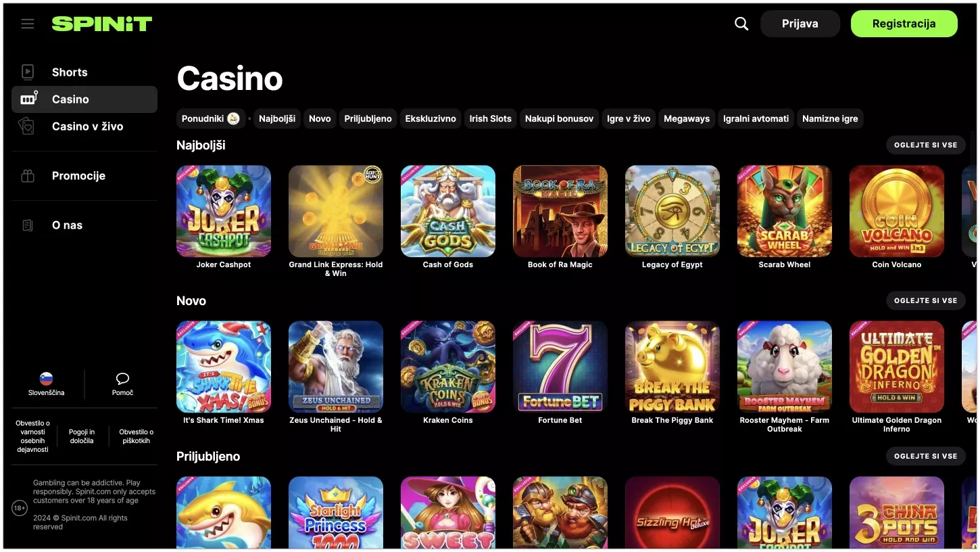Click Oglejte si vse for Novo

[x=925, y=300]
